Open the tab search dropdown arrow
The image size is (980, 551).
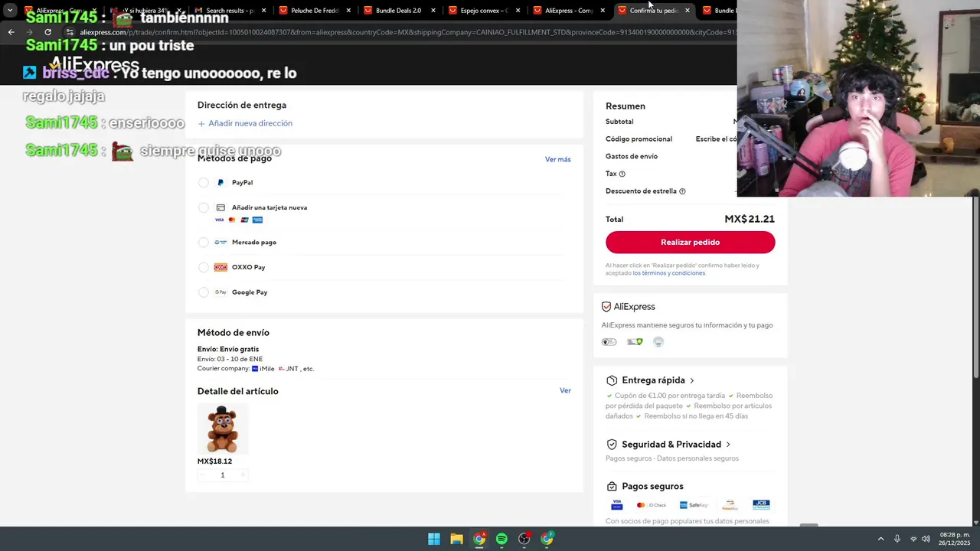[x=10, y=11]
